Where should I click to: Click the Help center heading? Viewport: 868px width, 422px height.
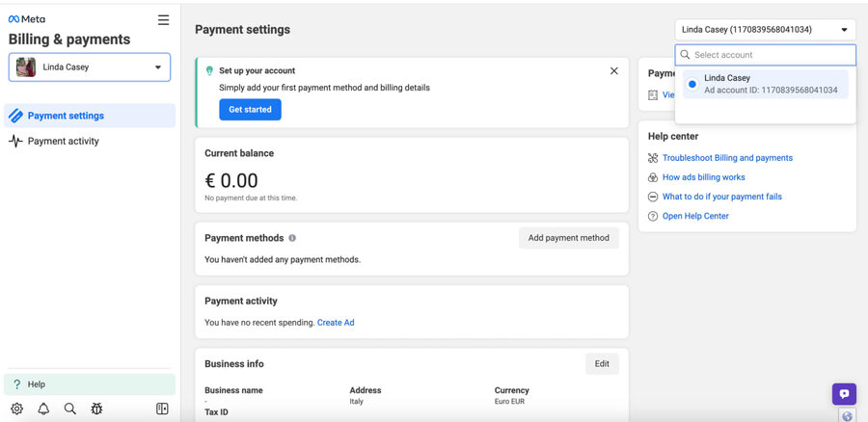673,136
